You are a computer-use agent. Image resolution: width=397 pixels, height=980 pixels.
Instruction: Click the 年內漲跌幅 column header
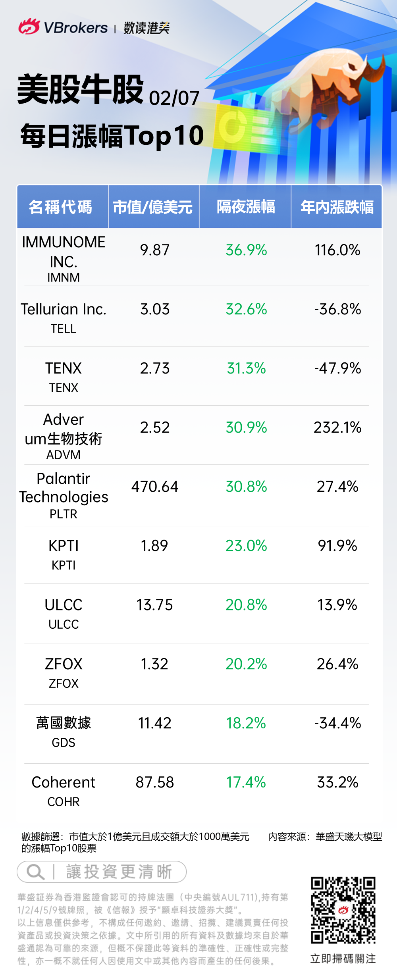click(337, 207)
